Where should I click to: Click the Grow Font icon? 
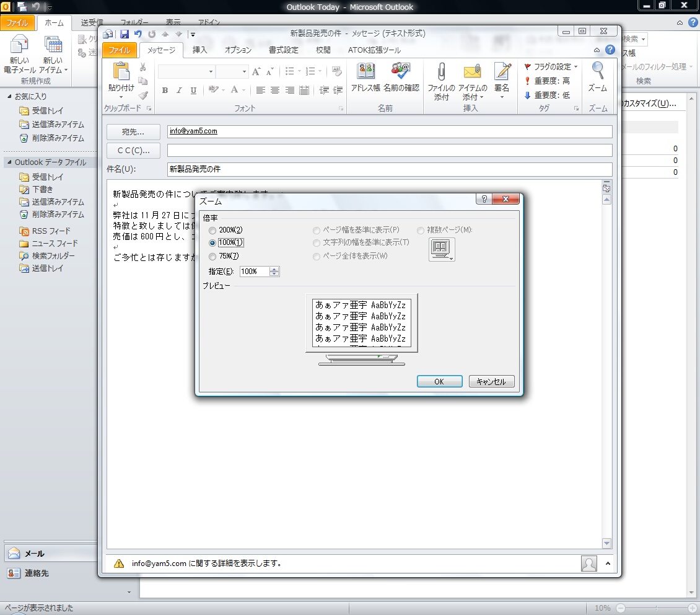click(256, 71)
